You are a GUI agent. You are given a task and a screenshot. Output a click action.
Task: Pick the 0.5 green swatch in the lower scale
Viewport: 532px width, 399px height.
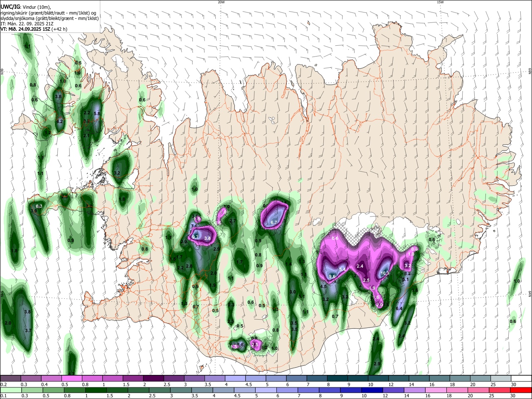pos(53,390)
